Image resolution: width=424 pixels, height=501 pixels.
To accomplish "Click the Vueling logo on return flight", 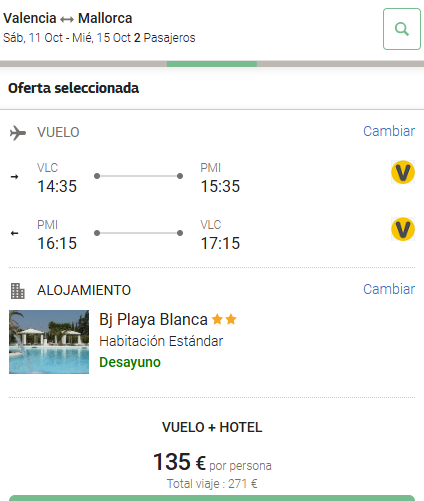I will point(403,229).
